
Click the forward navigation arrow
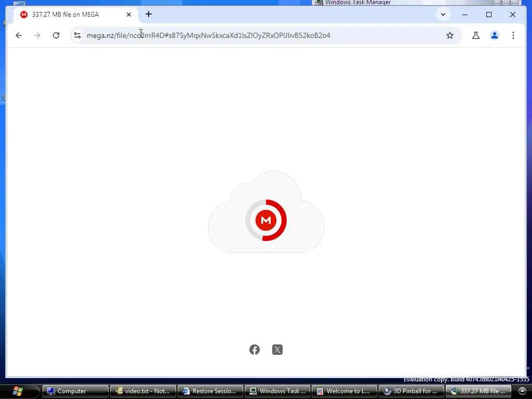(37, 35)
